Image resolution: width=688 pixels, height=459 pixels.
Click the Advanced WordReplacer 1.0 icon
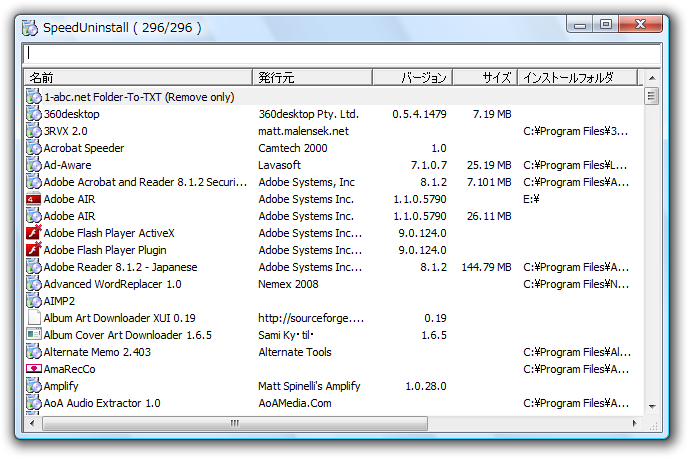click(x=34, y=284)
